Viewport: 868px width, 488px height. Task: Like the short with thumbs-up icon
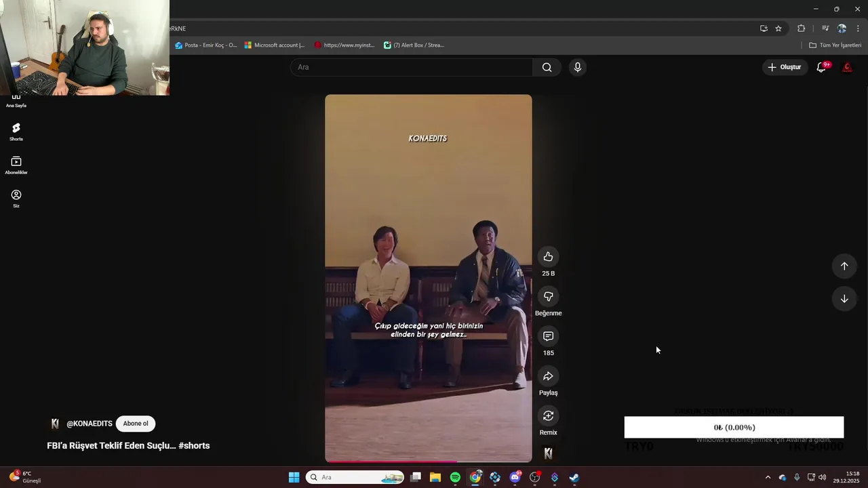coord(548,257)
